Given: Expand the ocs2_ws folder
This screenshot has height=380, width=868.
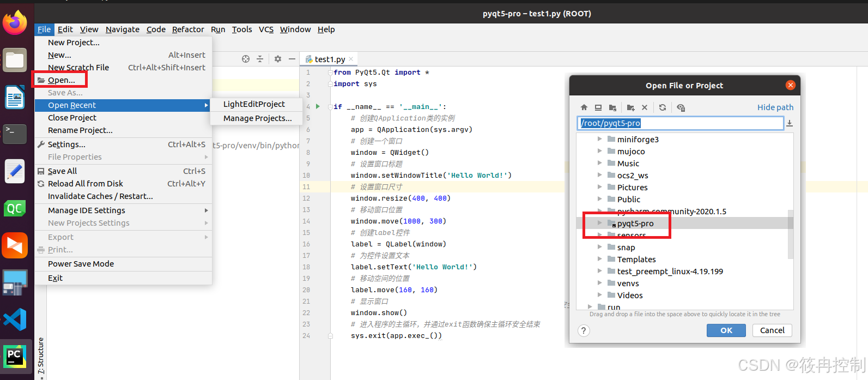Looking at the screenshot, I should click(x=599, y=175).
